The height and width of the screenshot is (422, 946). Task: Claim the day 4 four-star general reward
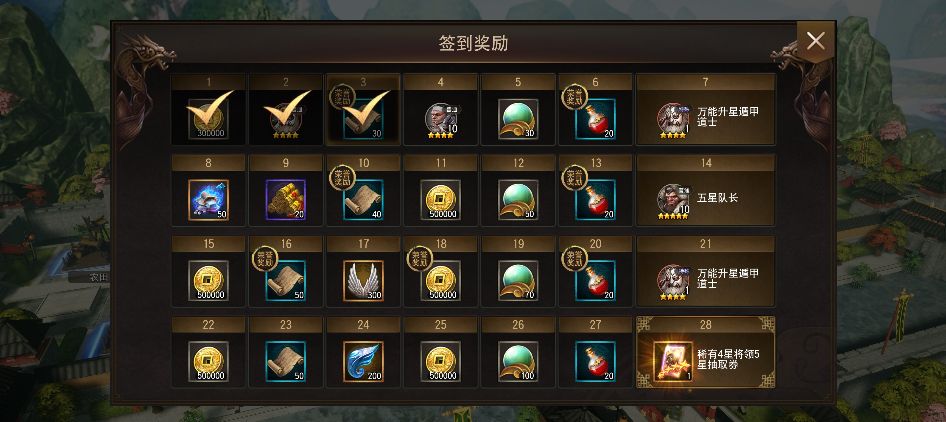[x=441, y=119]
